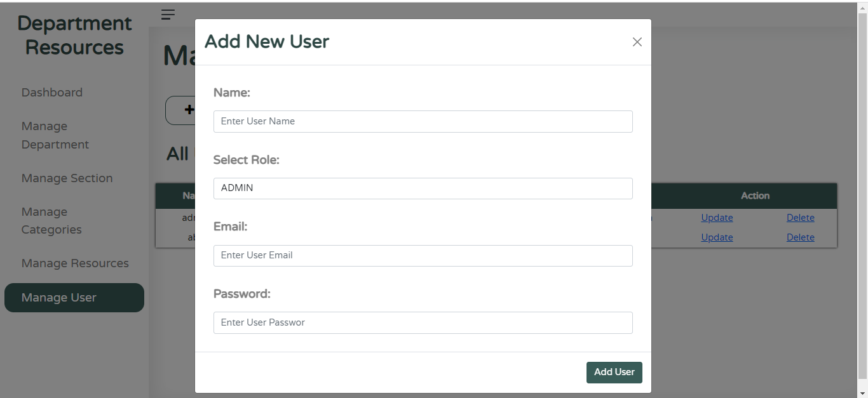Submit with the Add User button
868x398 pixels.
(614, 372)
